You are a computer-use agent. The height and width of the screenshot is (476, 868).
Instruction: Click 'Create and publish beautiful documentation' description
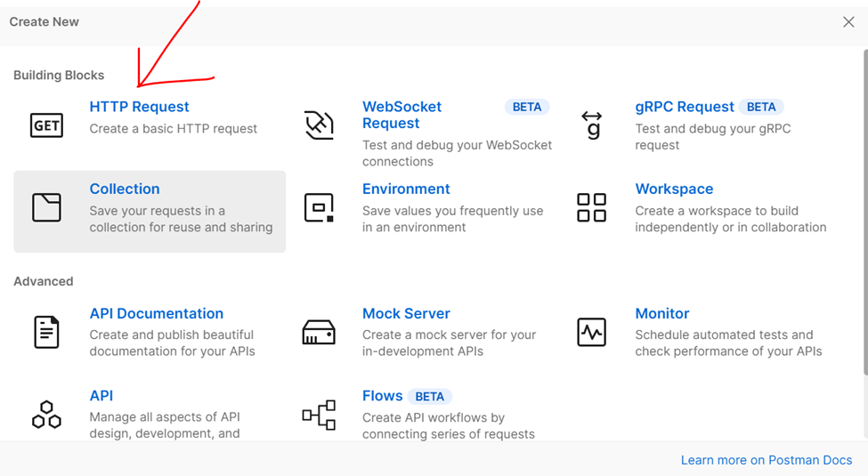coord(172,343)
